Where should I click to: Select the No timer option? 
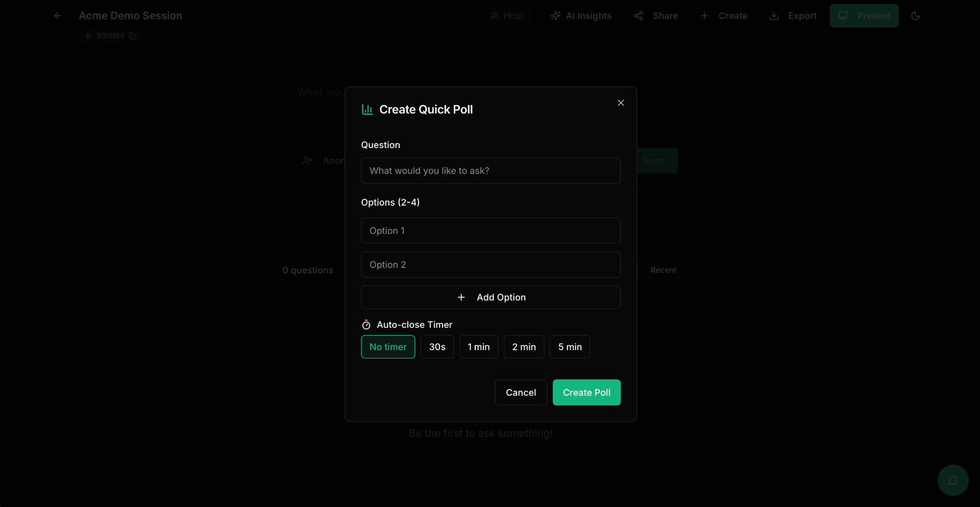[x=388, y=347]
